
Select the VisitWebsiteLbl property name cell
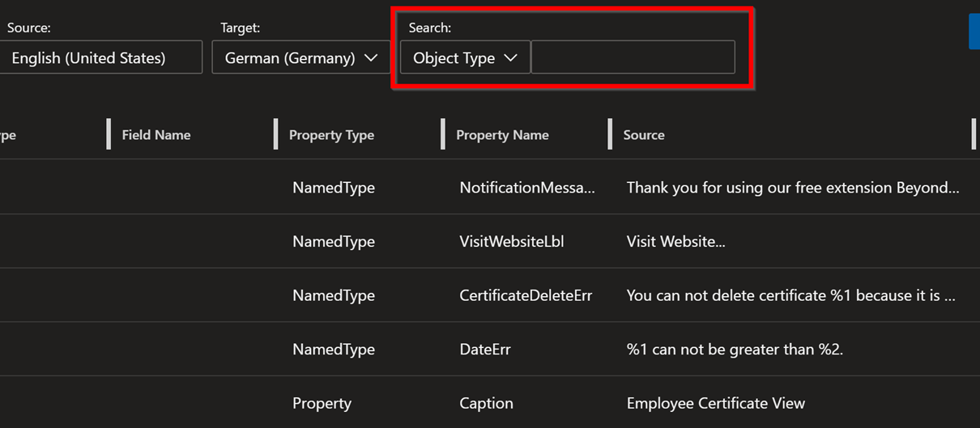[511, 242]
